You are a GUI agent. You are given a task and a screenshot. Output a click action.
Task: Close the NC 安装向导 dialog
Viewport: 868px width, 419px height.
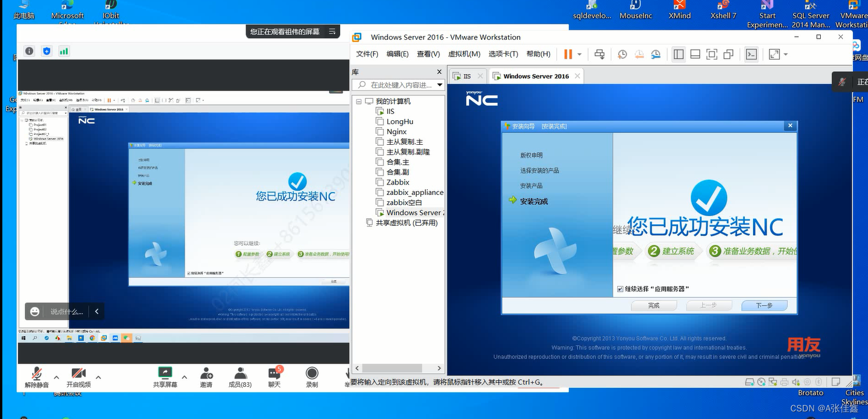pyautogui.click(x=790, y=125)
